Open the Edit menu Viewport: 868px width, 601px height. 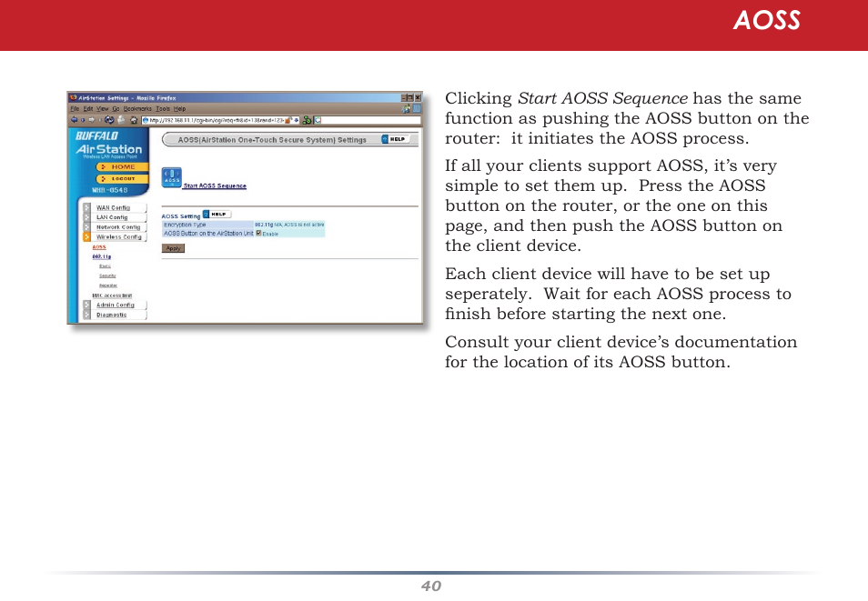88,109
